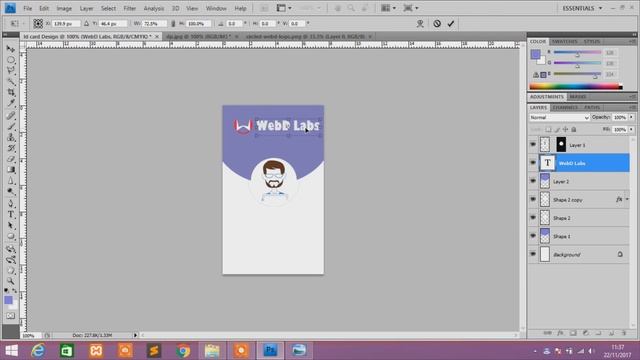Click the Layer 1 mask thumbnail

tap(561, 144)
